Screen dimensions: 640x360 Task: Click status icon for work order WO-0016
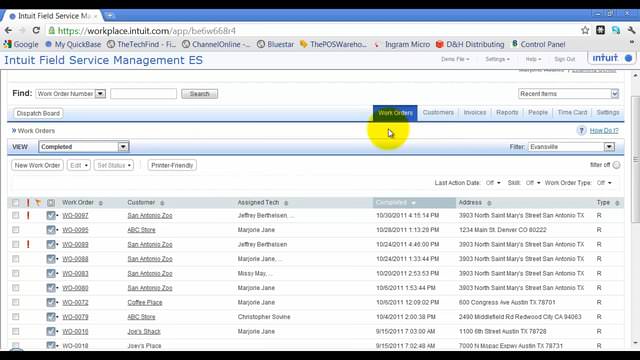[51, 331]
